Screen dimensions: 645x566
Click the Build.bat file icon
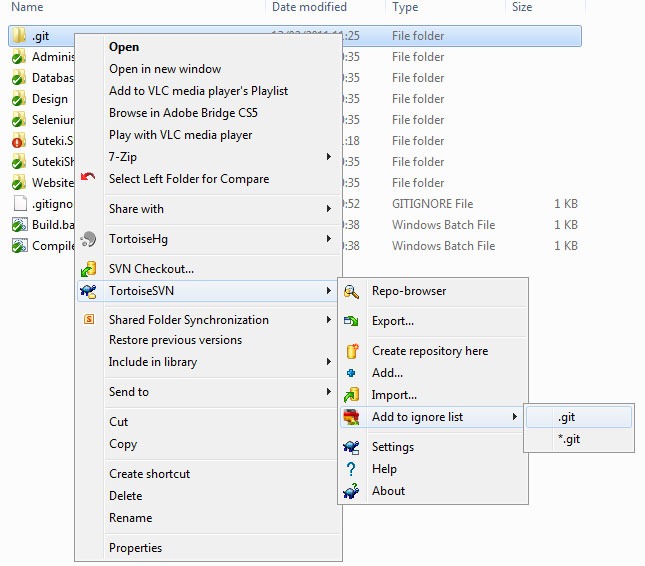[19, 225]
